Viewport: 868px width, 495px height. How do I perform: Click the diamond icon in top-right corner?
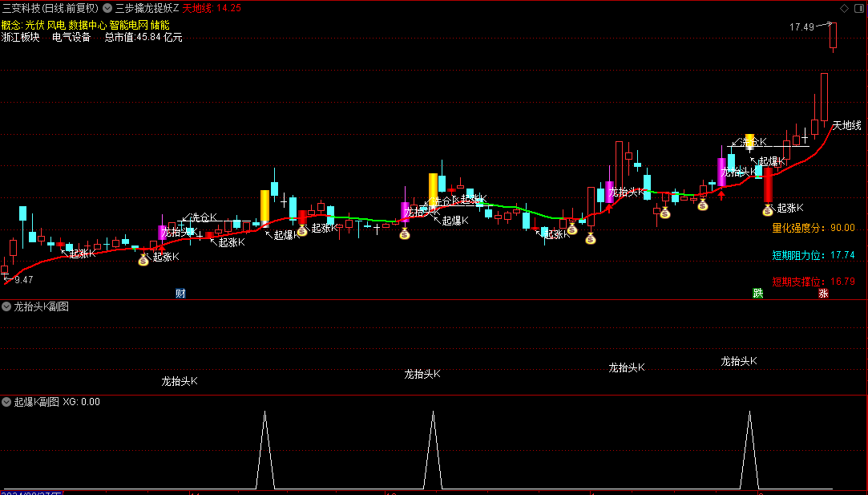coord(843,8)
